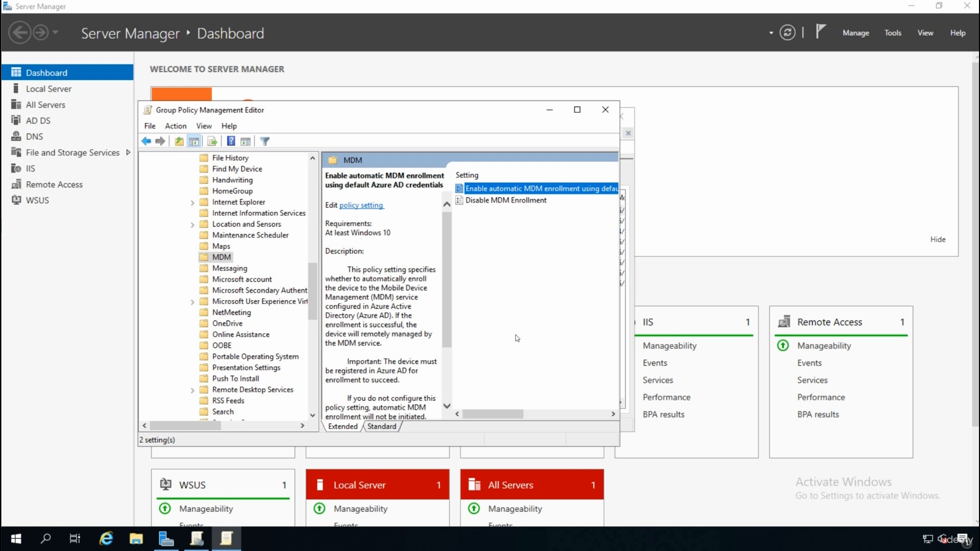The width and height of the screenshot is (980, 551).
Task: Click the WSUS tile manageability status icon
Action: click(165, 509)
